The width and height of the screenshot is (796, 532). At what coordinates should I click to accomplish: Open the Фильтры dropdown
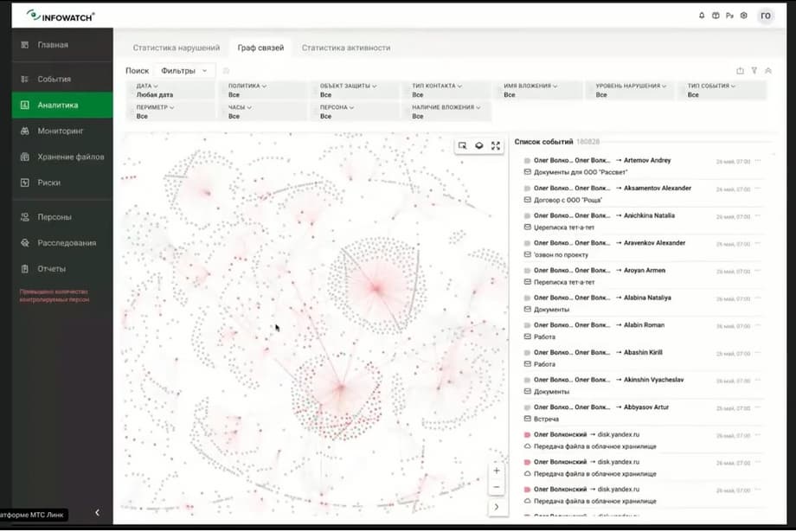tap(183, 71)
